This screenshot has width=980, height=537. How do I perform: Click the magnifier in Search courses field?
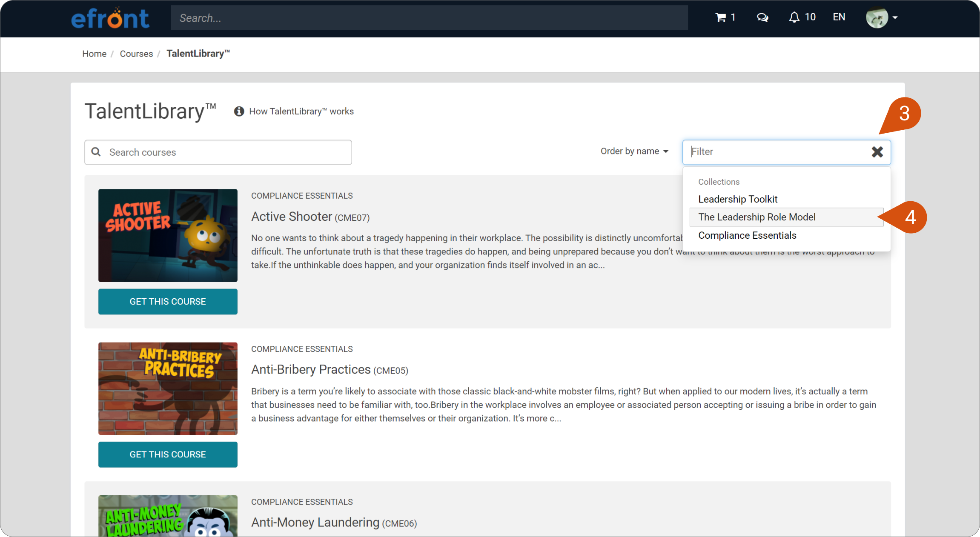[x=96, y=152]
